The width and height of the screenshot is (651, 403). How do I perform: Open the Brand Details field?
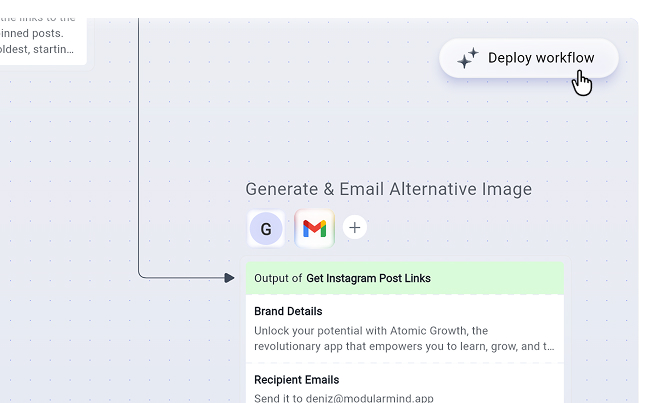tap(405, 329)
